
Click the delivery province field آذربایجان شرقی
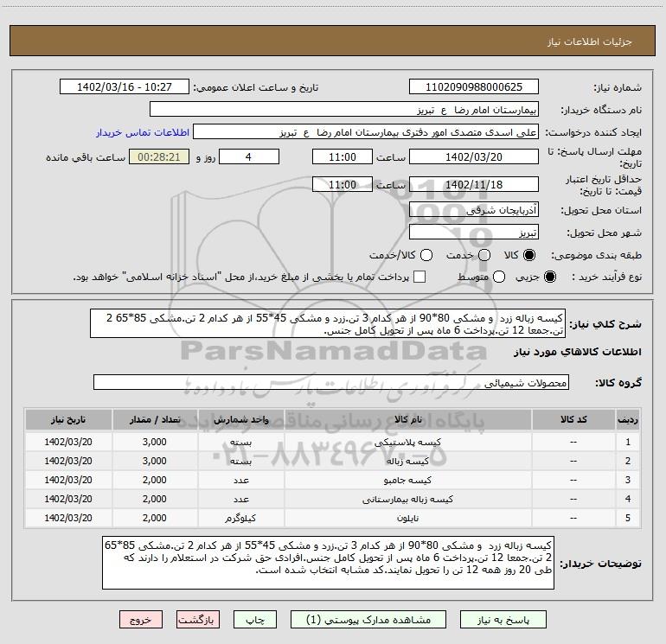click(474, 209)
